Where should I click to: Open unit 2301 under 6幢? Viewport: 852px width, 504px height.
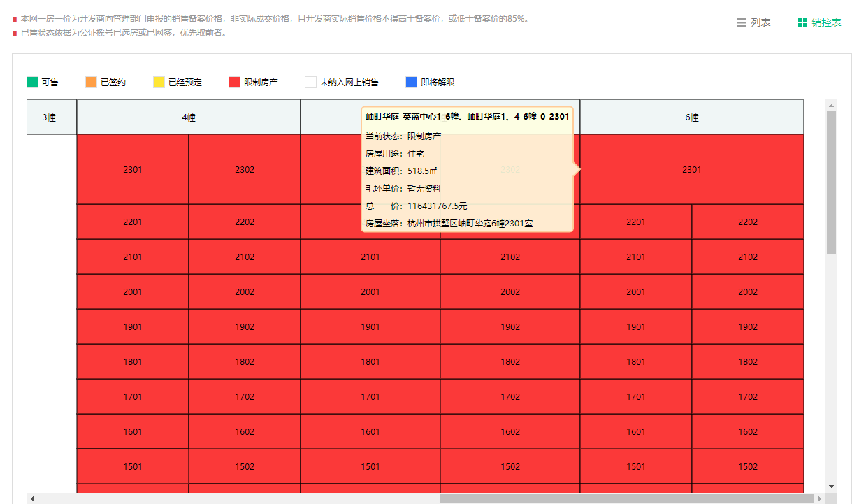[x=692, y=169]
